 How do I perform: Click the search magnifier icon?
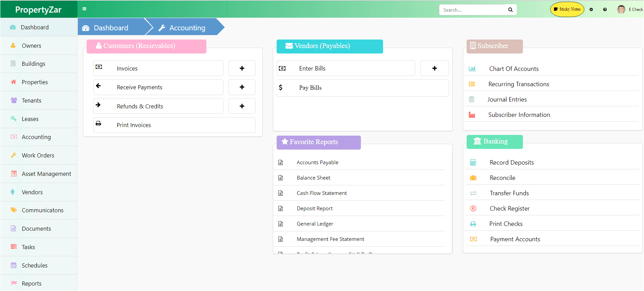tap(510, 10)
